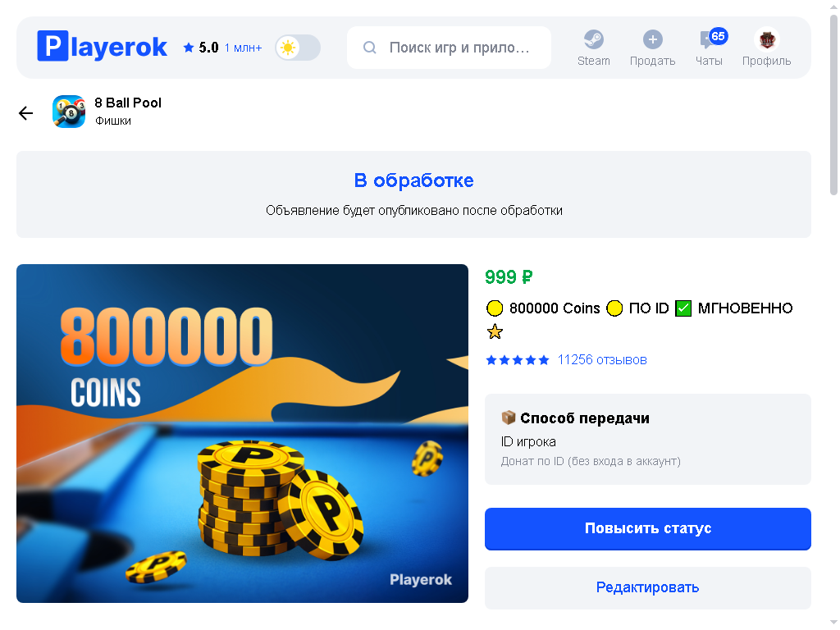Click the Повысить статус button
Screen dimensions: 840x630
tap(648, 529)
